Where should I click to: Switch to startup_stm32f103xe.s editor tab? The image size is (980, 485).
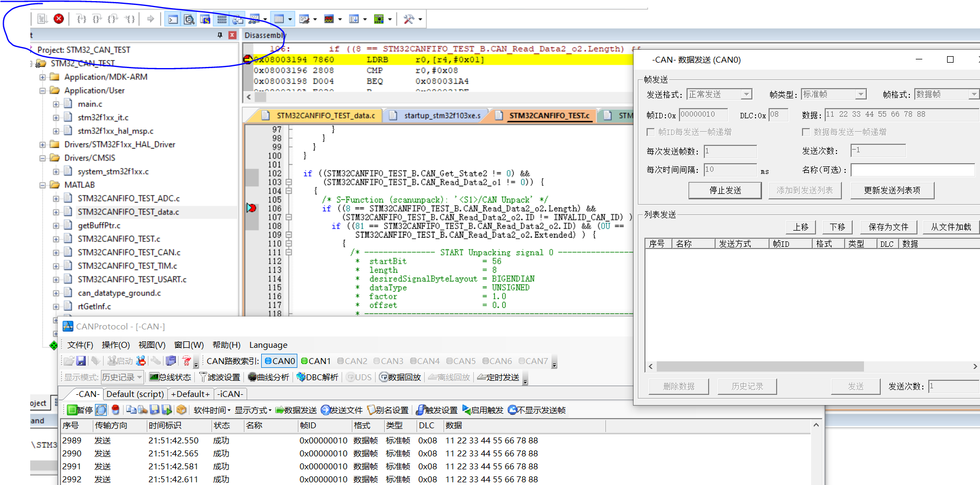click(442, 116)
